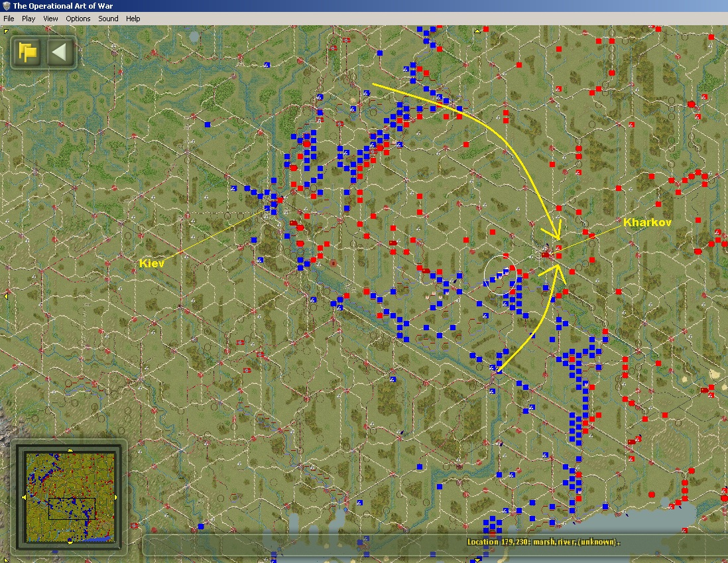The height and width of the screenshot is (563, 728).
Task: Click the minimap down scroll arrow
Action: (x=70, y=542)
